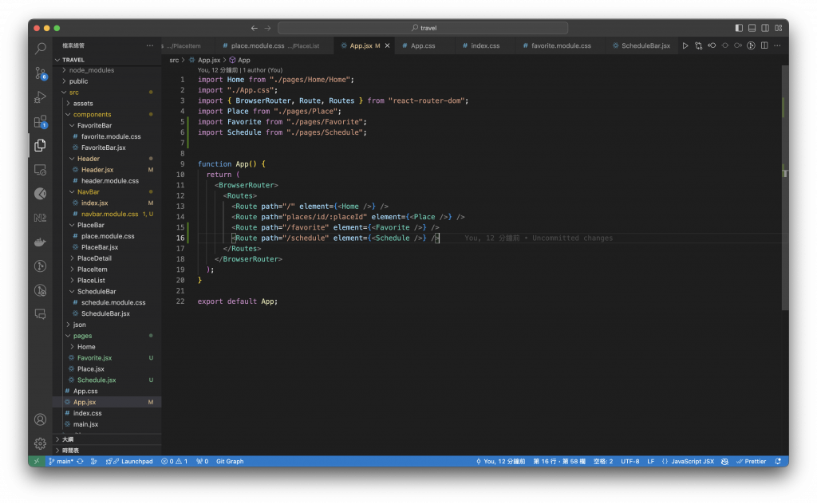Open the Docker whale icon in the activity bar

coord(40,242)
